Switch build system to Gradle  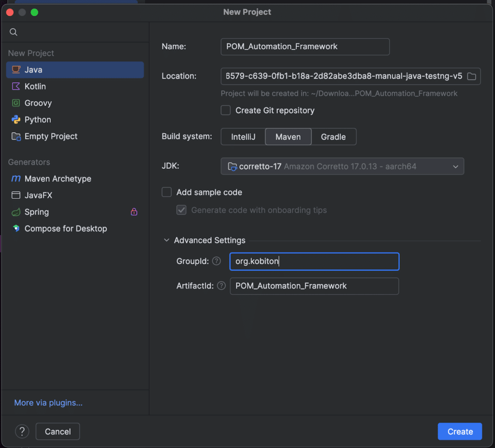point(333,137)
